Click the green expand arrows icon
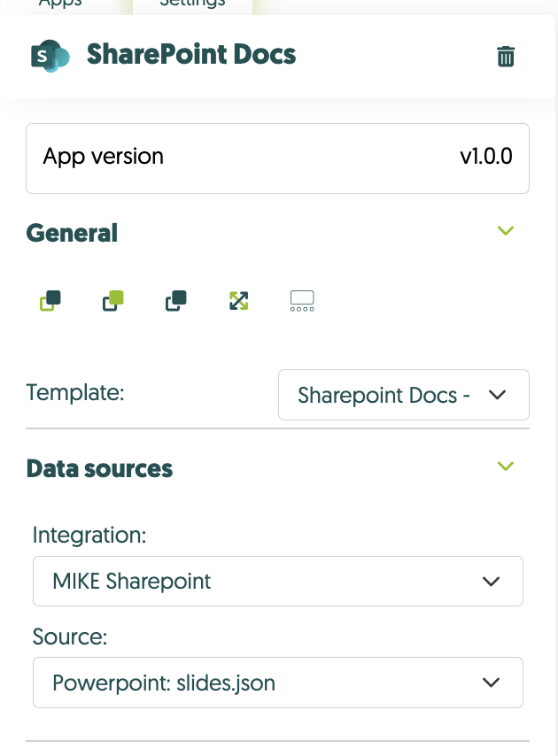The image size is (558, 756). [238, 301]
